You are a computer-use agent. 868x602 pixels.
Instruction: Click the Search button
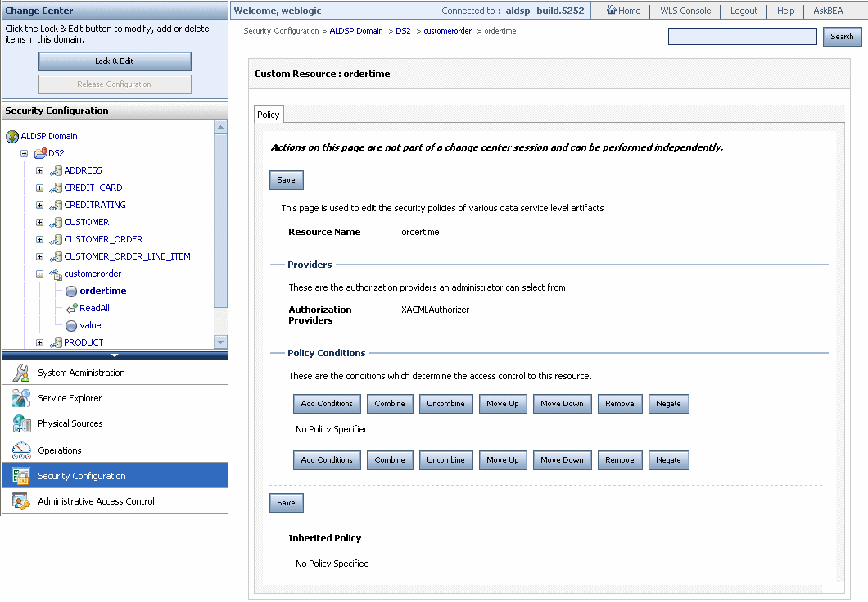842,37
